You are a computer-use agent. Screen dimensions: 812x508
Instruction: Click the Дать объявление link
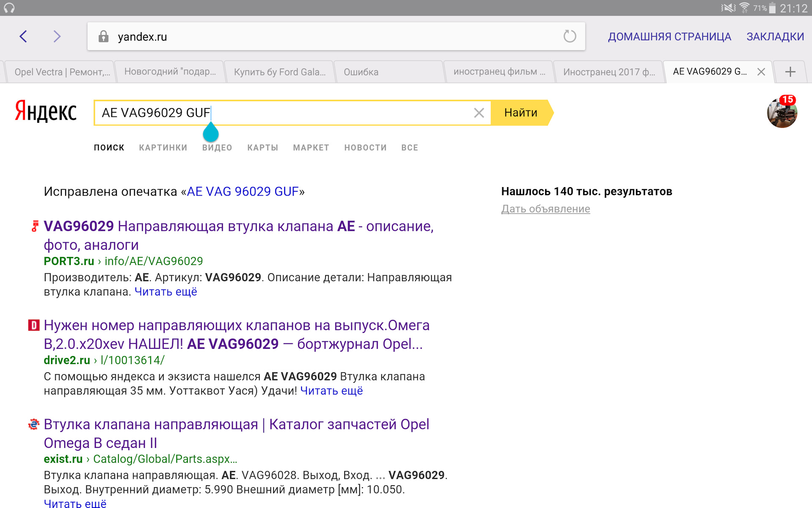[546, 209]
